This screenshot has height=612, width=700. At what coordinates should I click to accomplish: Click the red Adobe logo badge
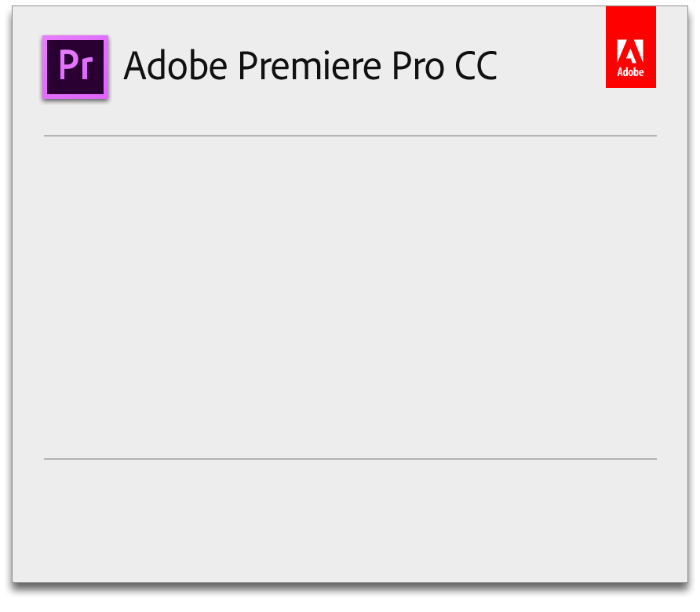pos(630,47)
